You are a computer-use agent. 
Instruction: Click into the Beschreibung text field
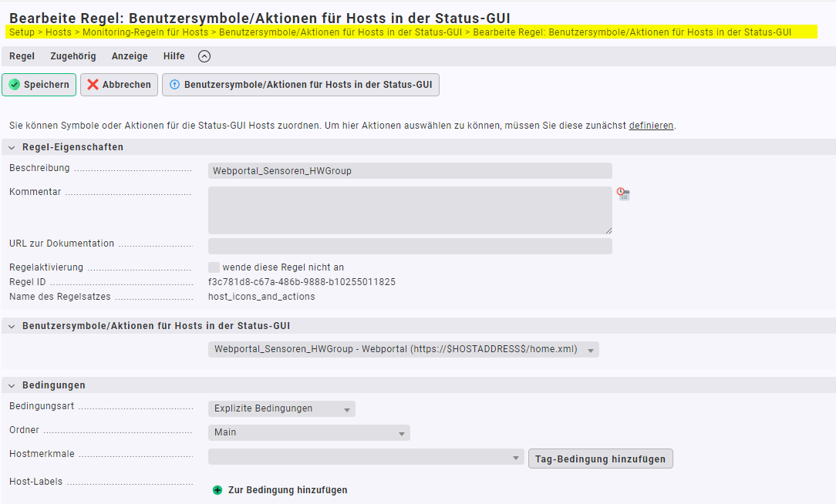410,171
